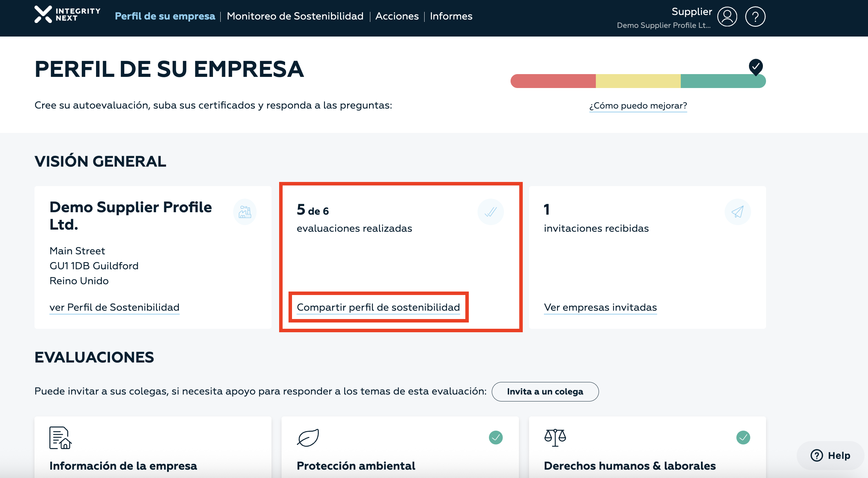Click the factory icon on company card

245,212
